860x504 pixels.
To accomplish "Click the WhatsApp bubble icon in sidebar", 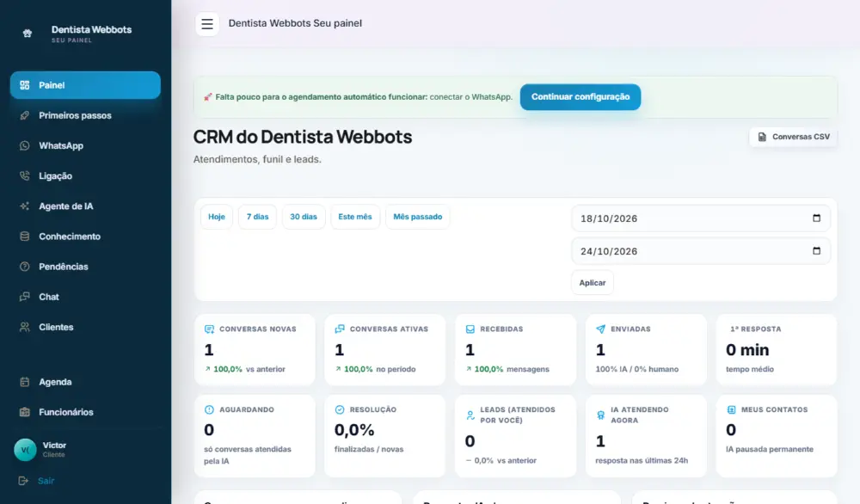I will (25, 145).
